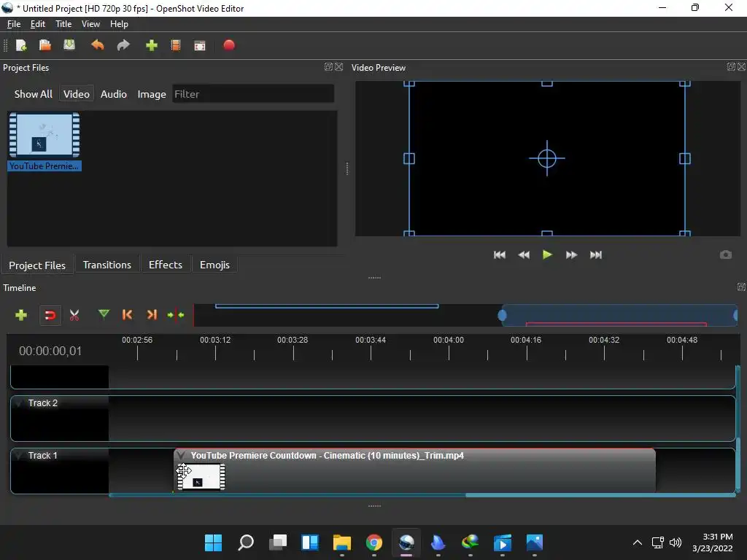The image size is (747, 560).
Task: Switch to the Emojis tab
Action: point(214,265)
